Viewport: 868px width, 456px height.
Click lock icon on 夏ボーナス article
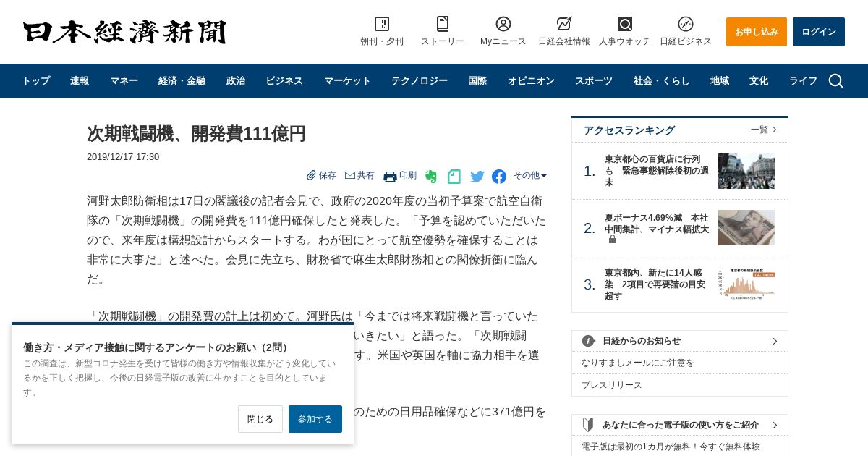click(612, 240)
